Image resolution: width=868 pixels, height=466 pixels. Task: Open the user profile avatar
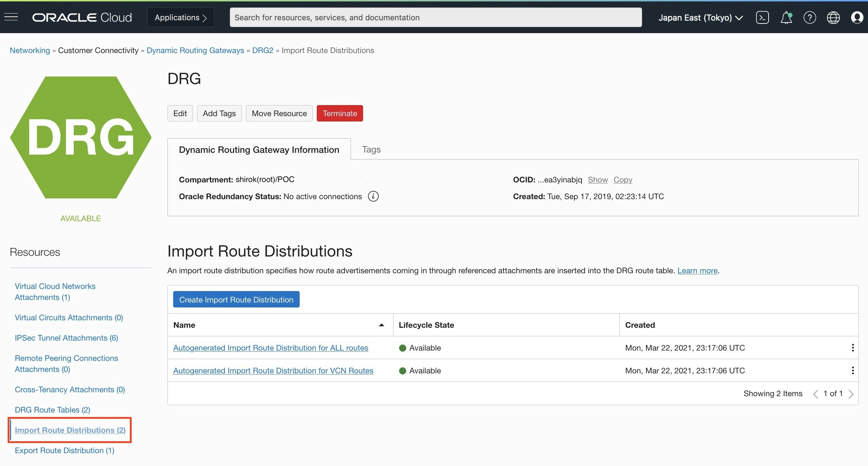click(857, 17)
